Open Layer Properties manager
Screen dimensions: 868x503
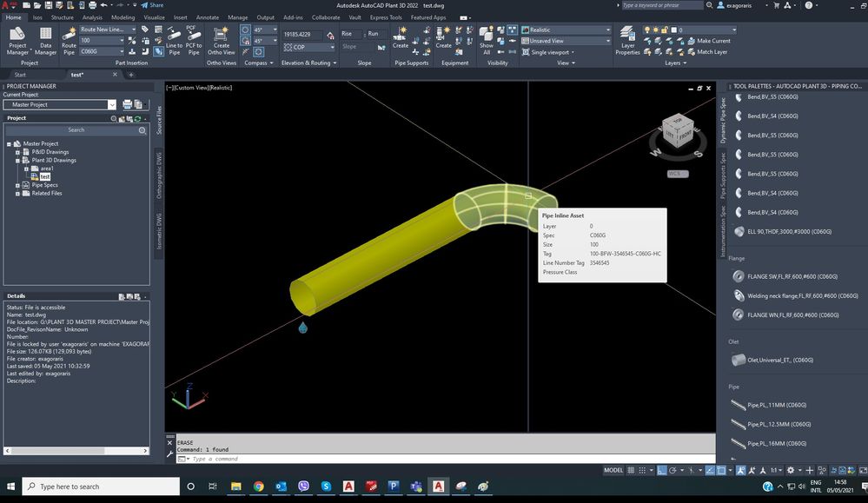pyautogui.click(x=627, y=41)
